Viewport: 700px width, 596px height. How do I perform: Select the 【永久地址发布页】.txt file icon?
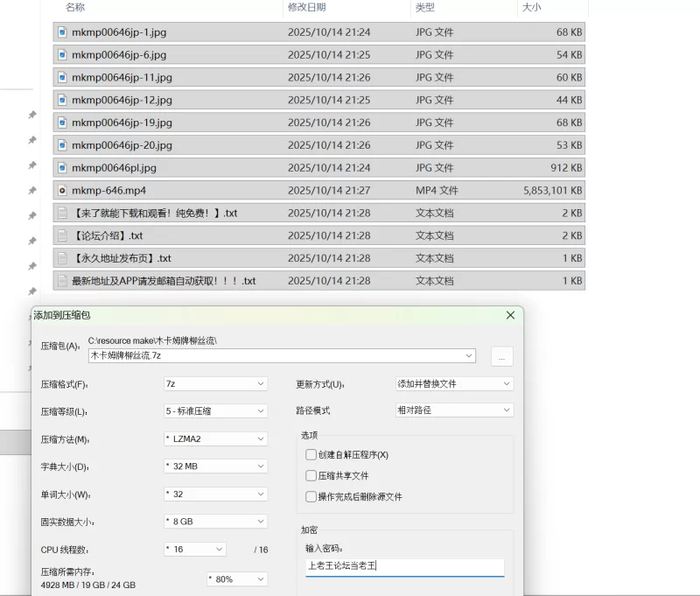tap(62, 258)
